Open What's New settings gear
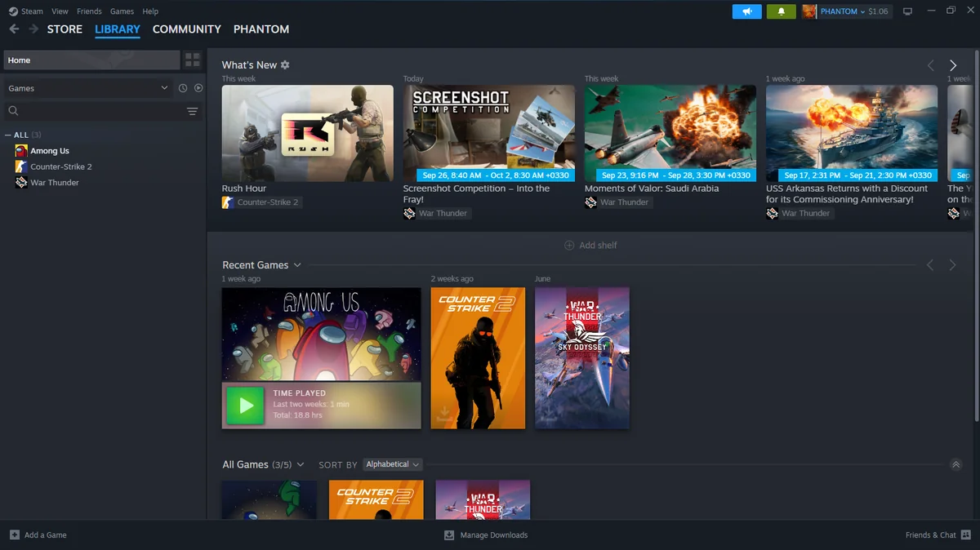Screen dimensions: 980x550 [285, 64]
